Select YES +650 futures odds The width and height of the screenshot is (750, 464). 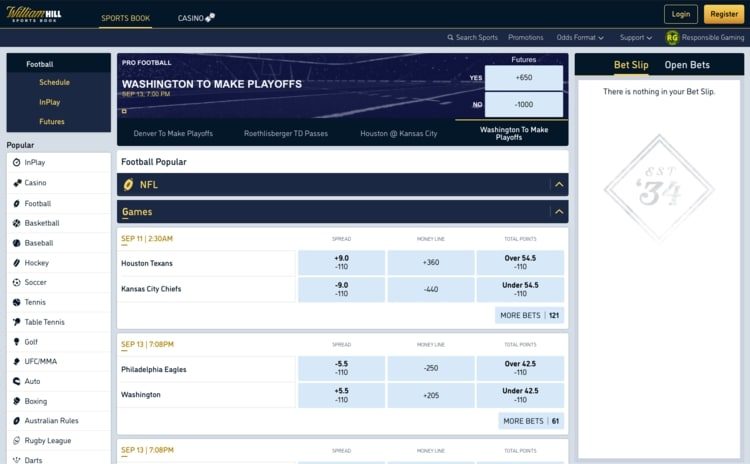pos(524,77)
